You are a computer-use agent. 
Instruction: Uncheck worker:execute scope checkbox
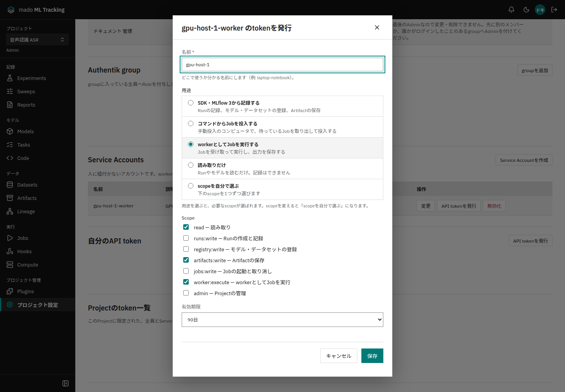[x=186, y=282]
